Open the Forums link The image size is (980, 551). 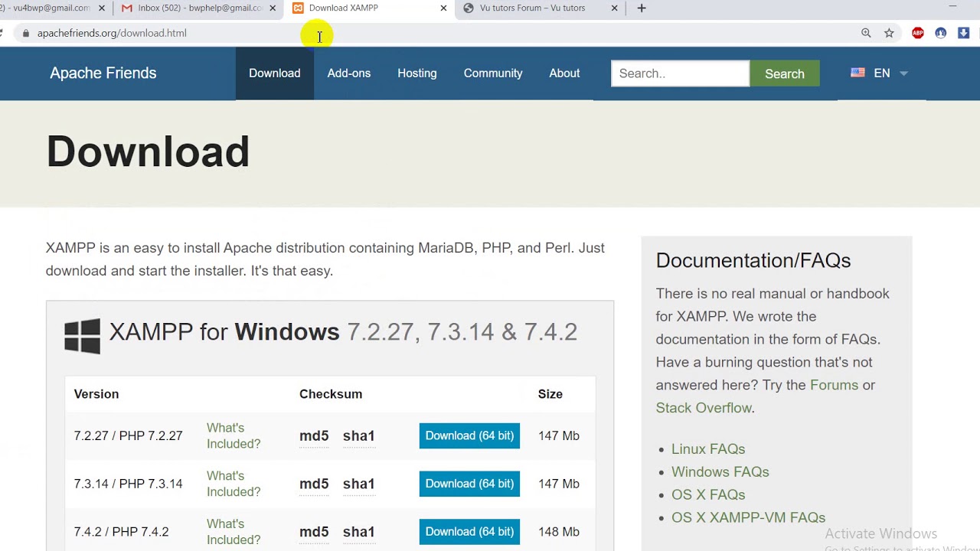click(834, 385)
